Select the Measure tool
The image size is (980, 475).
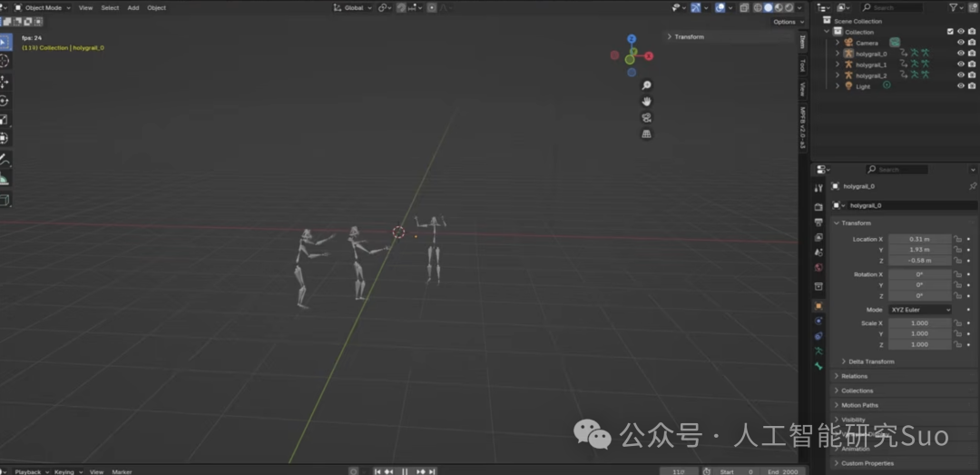(x=5, y=179)
